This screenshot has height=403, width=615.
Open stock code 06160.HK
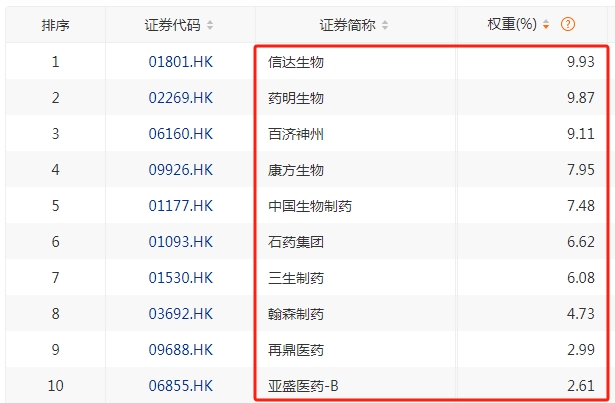point(180,134)
